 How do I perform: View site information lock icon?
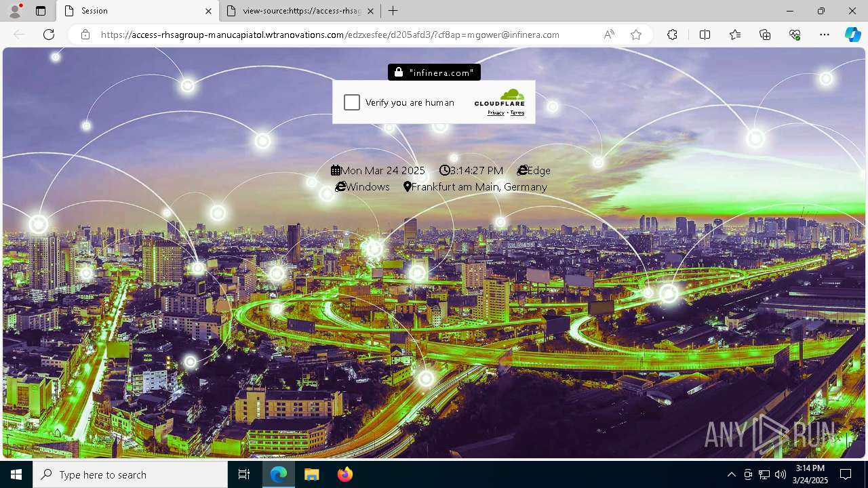[85, 35]
